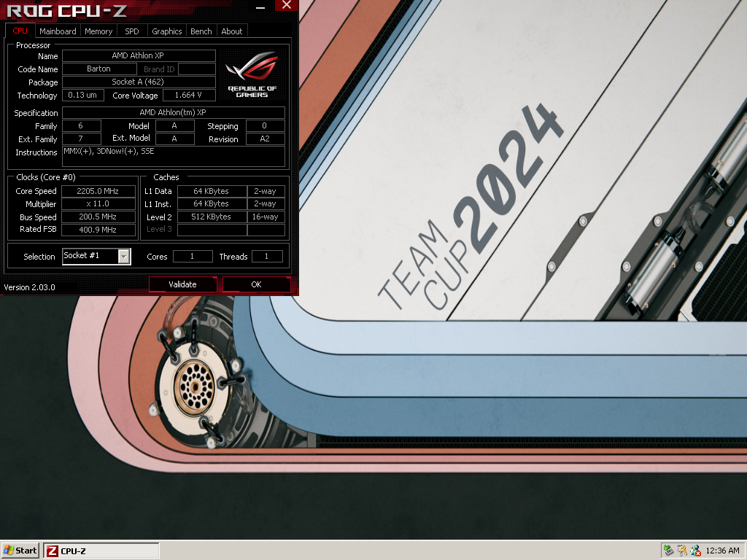Viewport: 747px width, 560px height.
Task: Switch to the Mainboard tab
Action: pos(58,31)
